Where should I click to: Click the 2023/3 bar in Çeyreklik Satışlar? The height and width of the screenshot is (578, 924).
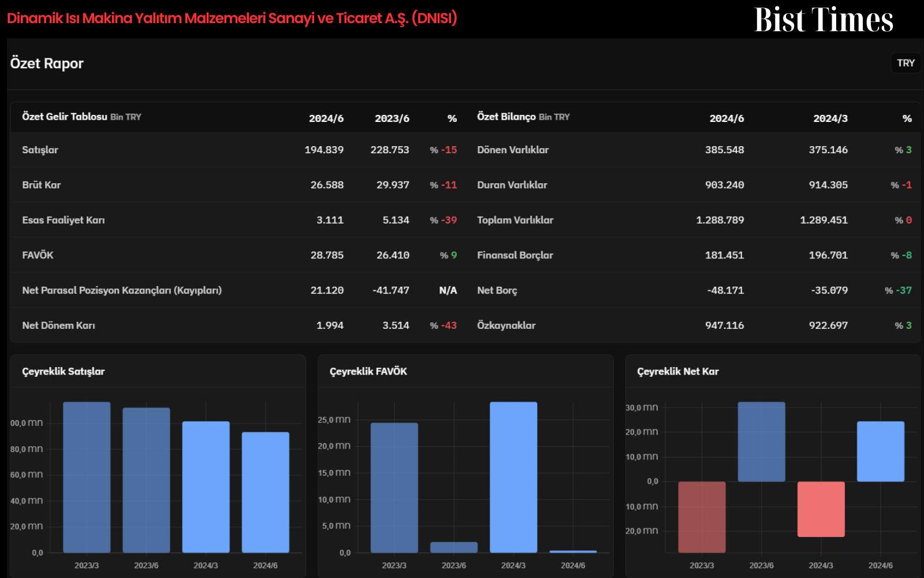[87, 477]
